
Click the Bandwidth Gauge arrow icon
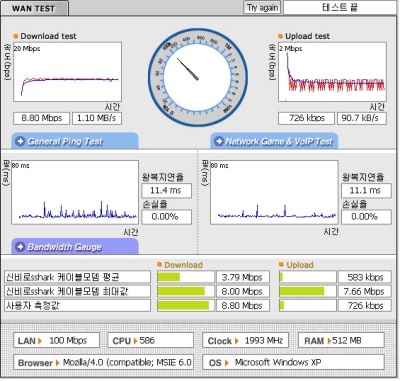20,247
